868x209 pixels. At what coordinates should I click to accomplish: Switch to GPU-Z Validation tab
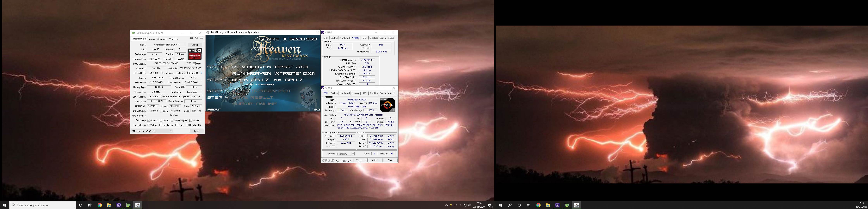[174, 39]
